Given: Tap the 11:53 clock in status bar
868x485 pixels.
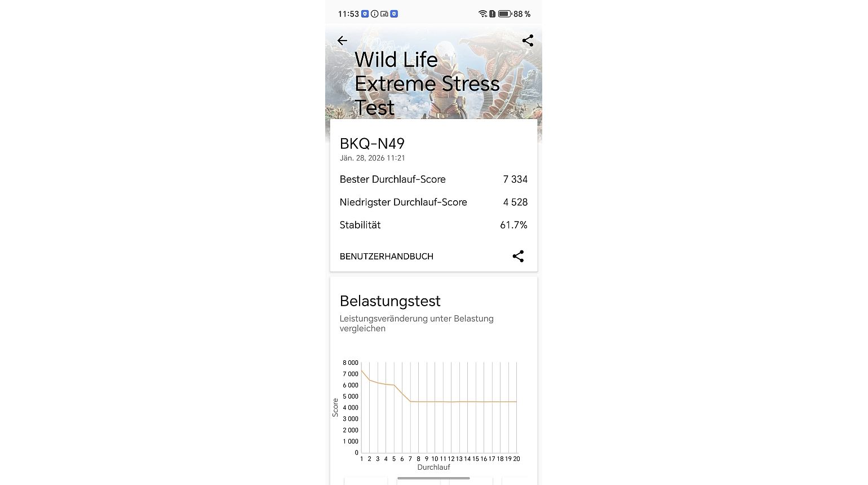Looking at the screenshot, I should point(348,14).
